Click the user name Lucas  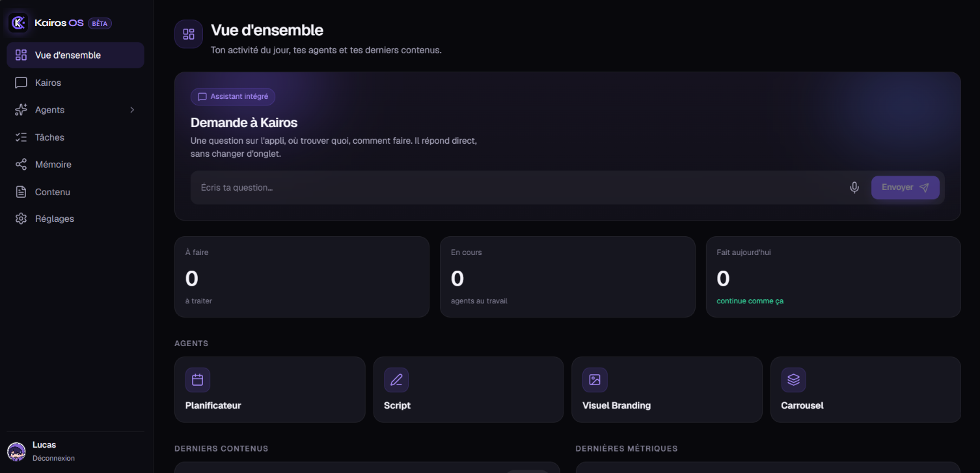[44, 445]
